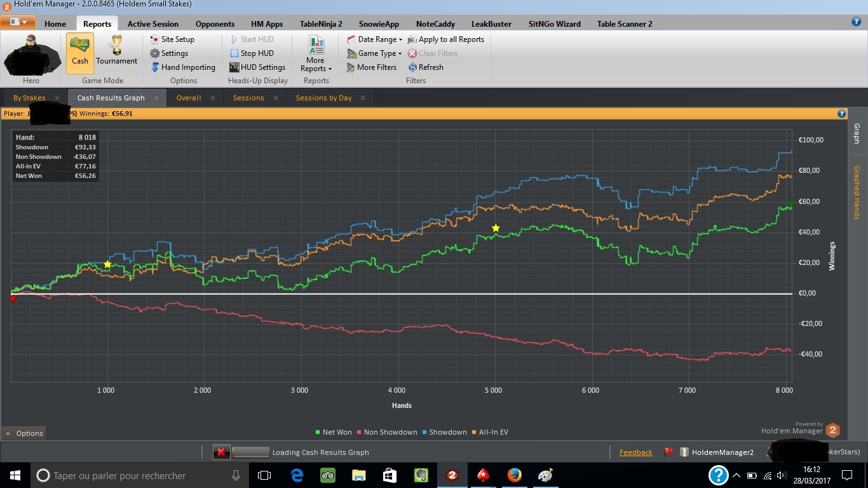868x488 pixels.
Task: Toggle Net Won legend series
Action: pos(334,432)
